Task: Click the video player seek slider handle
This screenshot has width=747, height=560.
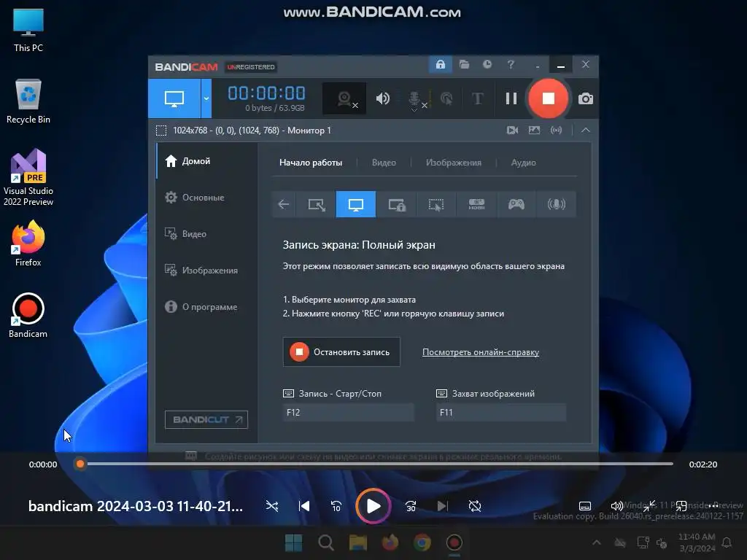Action: [80, 464]
